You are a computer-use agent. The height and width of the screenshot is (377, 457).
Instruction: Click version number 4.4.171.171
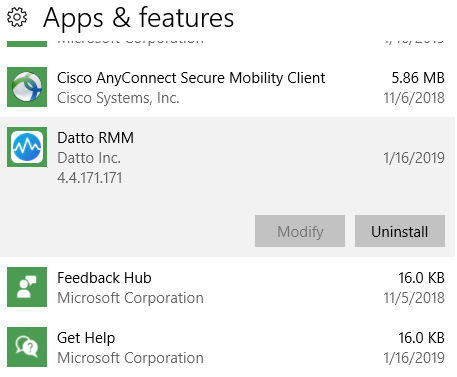point(89,178)
